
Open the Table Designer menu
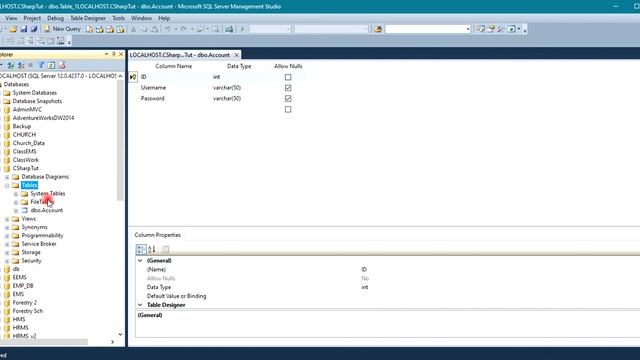[x=88, y=18]
